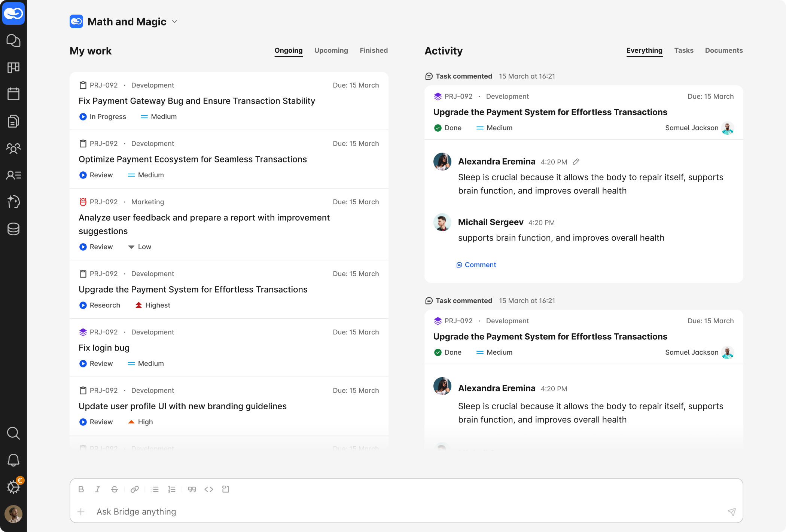Open the database sidebar icon
Viewport: 786px width, 532px height.
pos(13,229)
